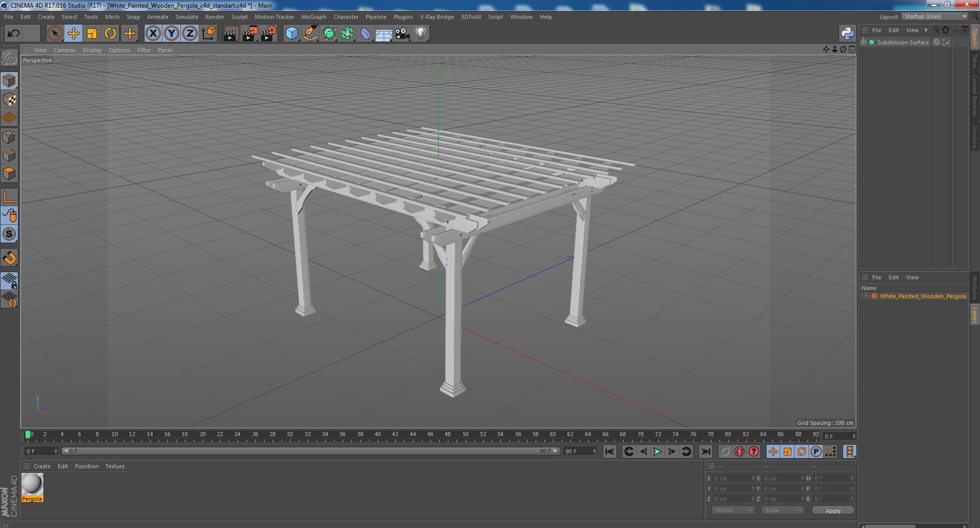This screenshot has height=528, width=980.
Task: Open Object Manager search magnifier icon
Action: coord(936,30)
